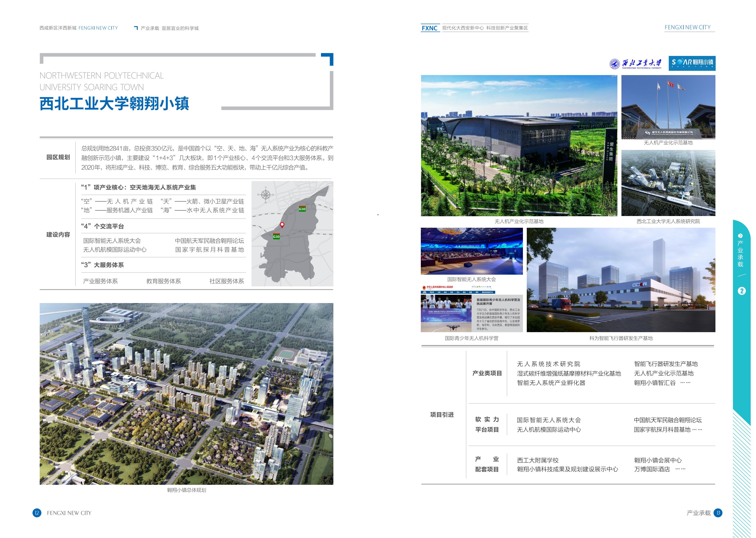Click the 翱翔小镇总体规划 aerial rendering
This screenshot has width=756, height=538.
pyautogui.click(x=186, y=394)
